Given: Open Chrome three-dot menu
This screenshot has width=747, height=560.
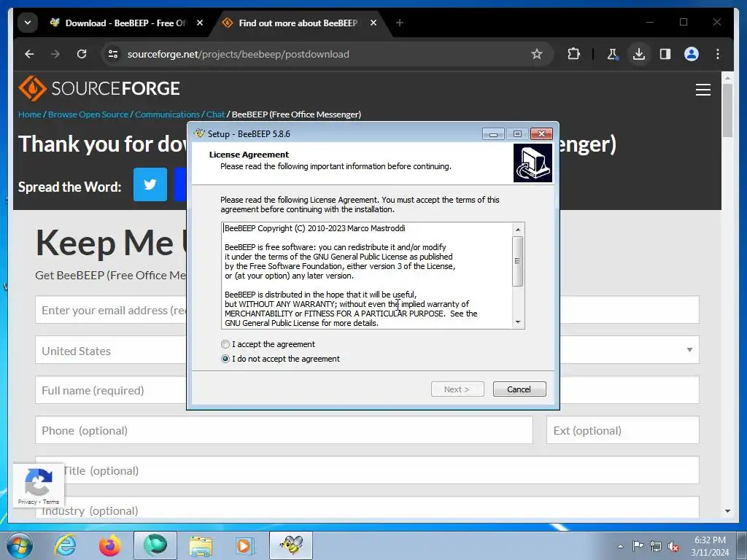Looking at the screenshot, I should (x=718, y=54).
